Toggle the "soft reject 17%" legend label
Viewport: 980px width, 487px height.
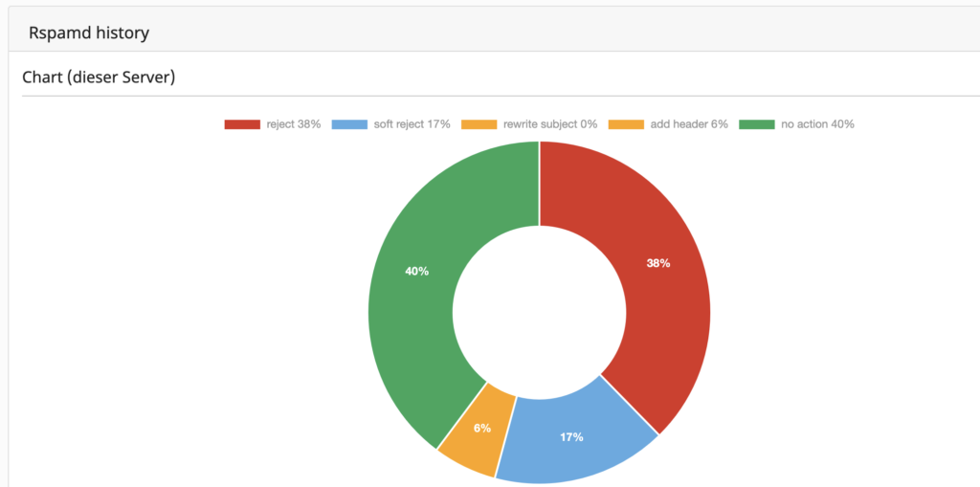click(x=412, y=124)
